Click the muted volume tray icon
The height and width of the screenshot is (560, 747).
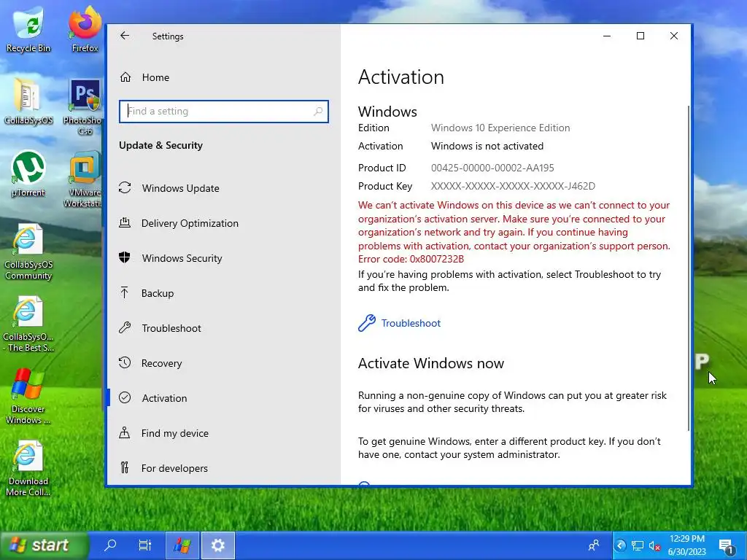click(654, 545)
